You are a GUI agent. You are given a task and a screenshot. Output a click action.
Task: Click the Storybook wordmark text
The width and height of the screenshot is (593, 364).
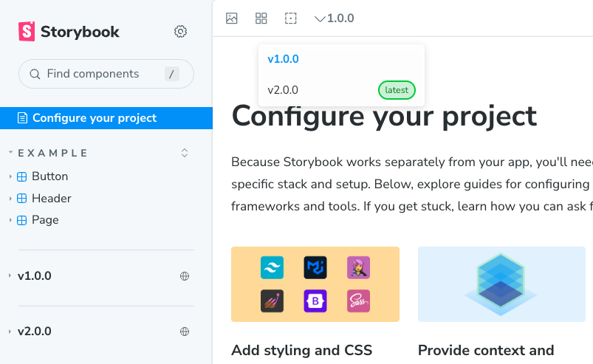80,32
